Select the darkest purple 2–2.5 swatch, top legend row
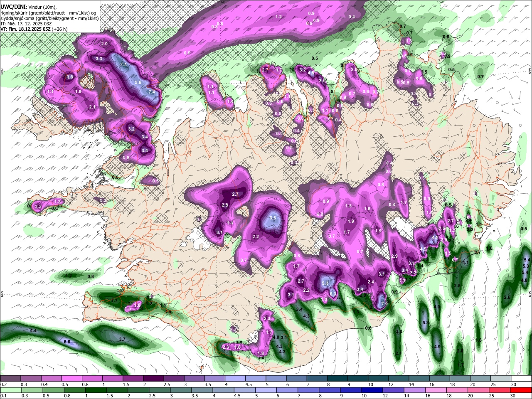Image resolution: width=532 pixels, height=399 pixels. 153,379
